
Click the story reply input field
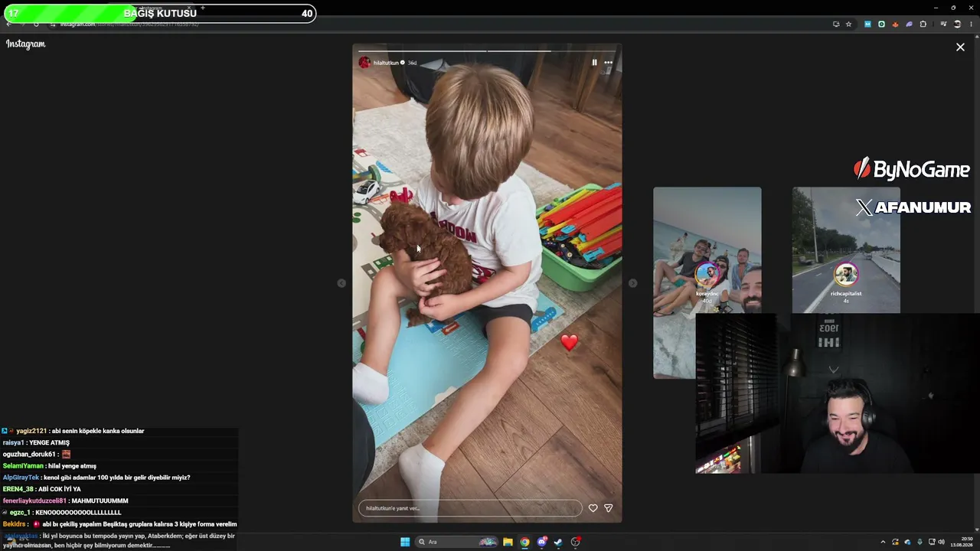pos(470,508)
